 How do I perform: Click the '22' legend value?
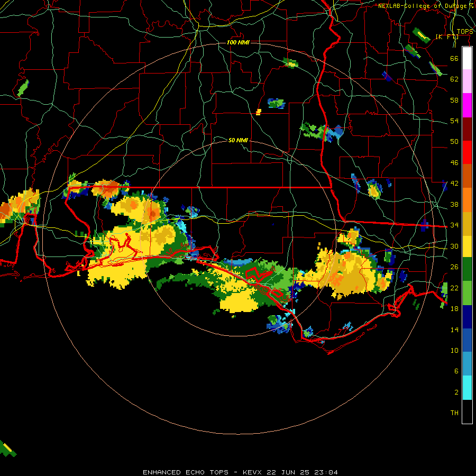(x=454, y=288)
